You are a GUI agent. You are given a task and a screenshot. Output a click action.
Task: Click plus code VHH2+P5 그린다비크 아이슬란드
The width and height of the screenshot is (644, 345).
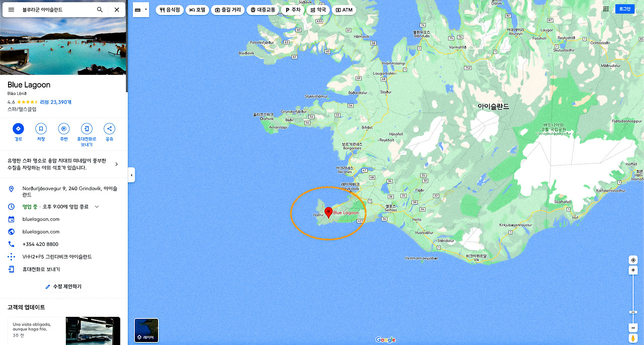coord(57,257)
